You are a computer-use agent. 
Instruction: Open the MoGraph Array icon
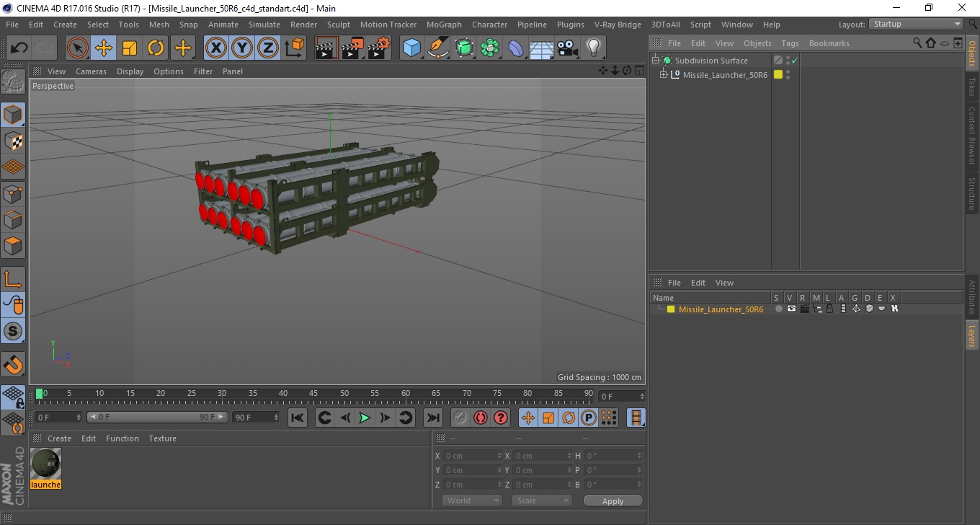(x=490, y=48)
